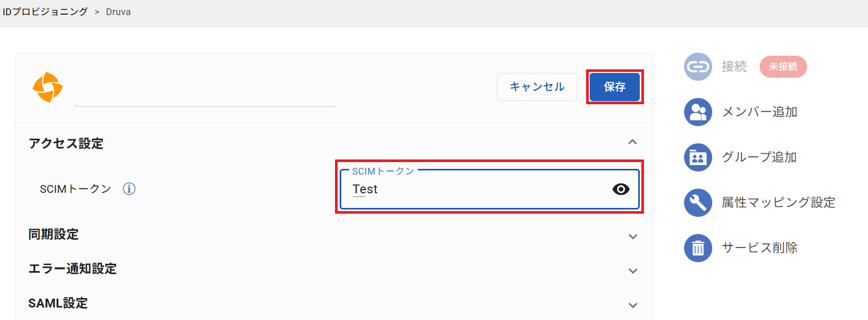
Task: Click the Druva breadcrumb item
Action: [x=118, y=12]
